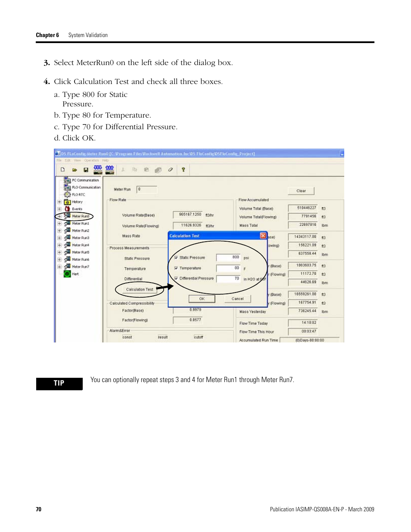
Task: Click the Meter Run4 device icon
Action: tap(67, 245)
